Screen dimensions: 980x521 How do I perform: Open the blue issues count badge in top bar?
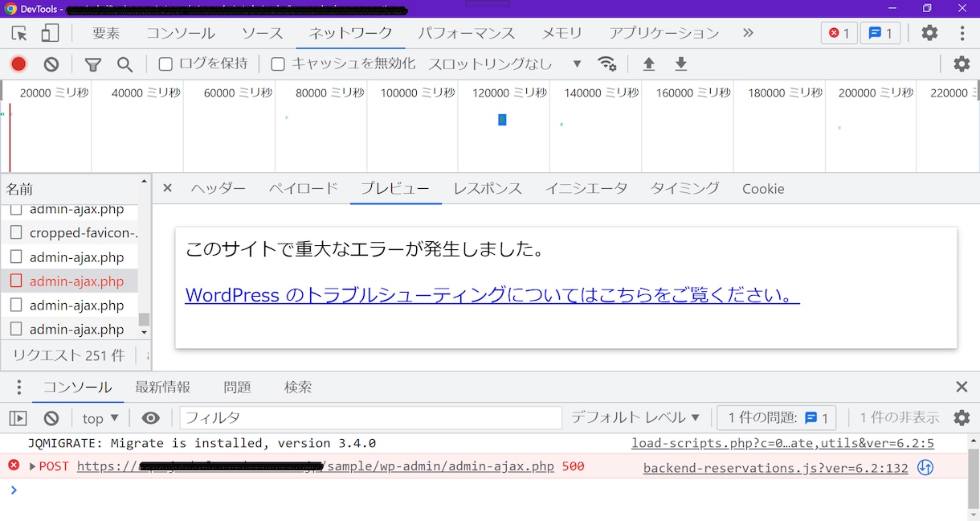(880, 33)
